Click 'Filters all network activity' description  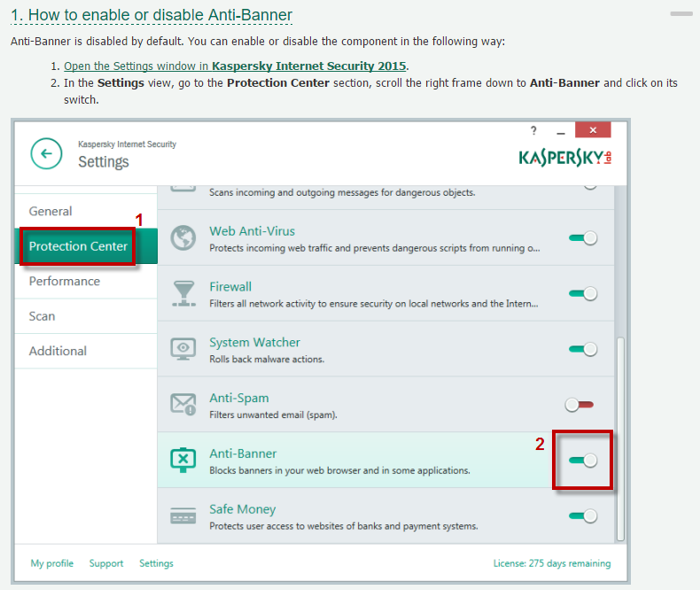(x=374, y=304)
